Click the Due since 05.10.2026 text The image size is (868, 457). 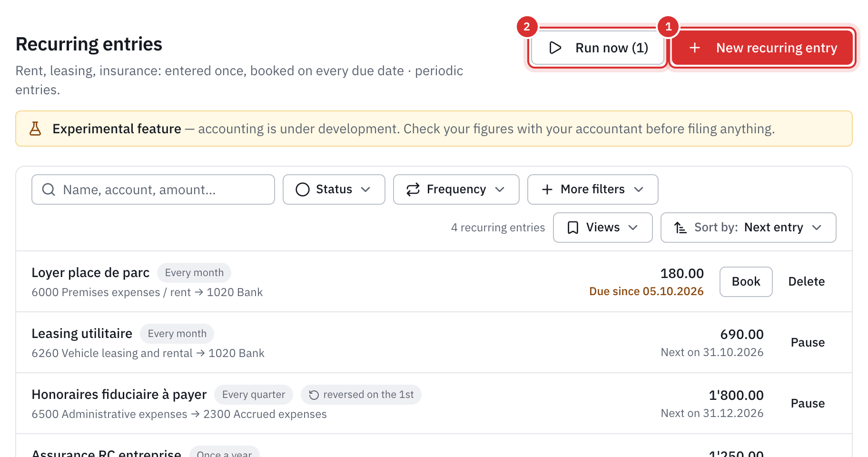click(646, 291)
